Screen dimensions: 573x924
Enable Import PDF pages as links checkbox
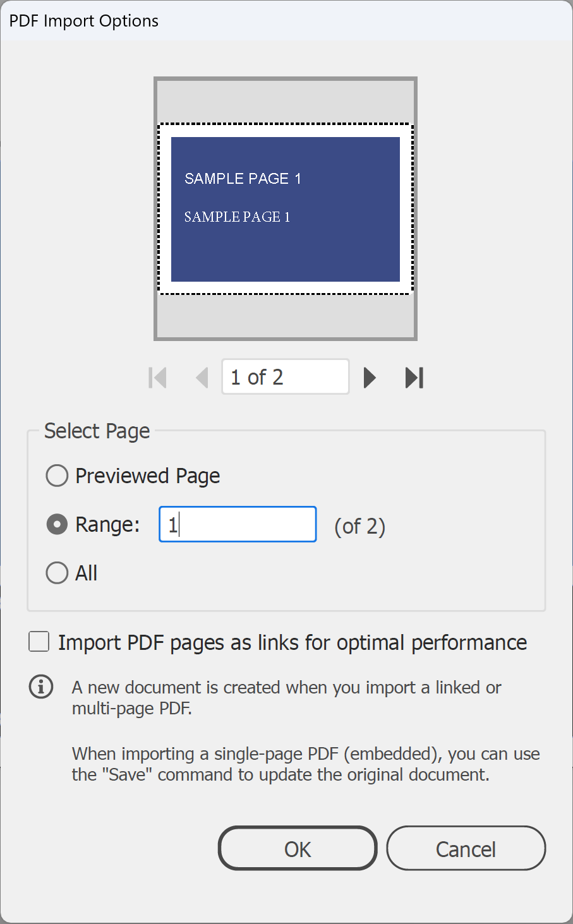(x=39, y=642)
